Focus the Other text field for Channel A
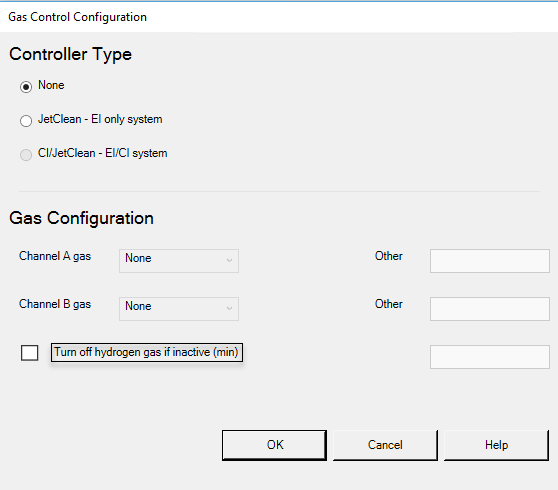 point(490,261)
